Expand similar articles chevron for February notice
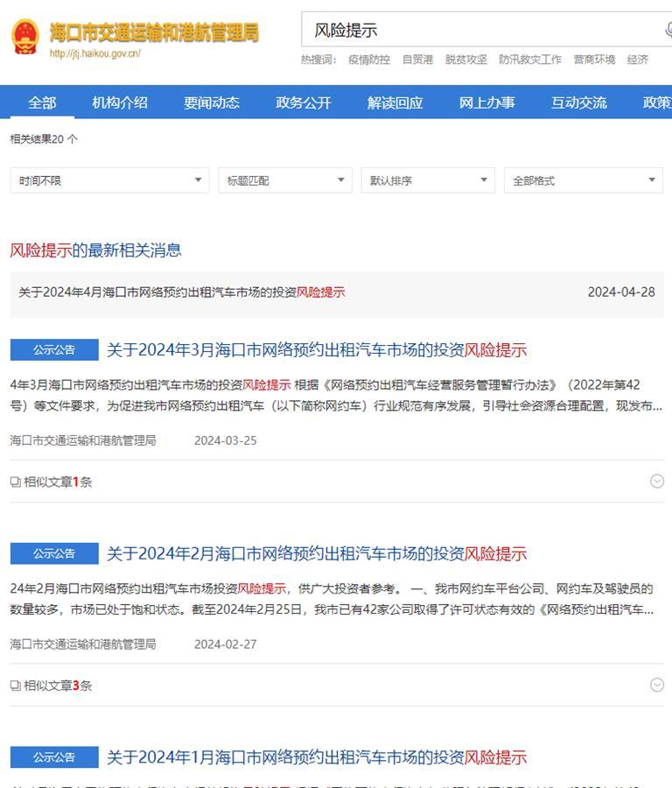 657,685
